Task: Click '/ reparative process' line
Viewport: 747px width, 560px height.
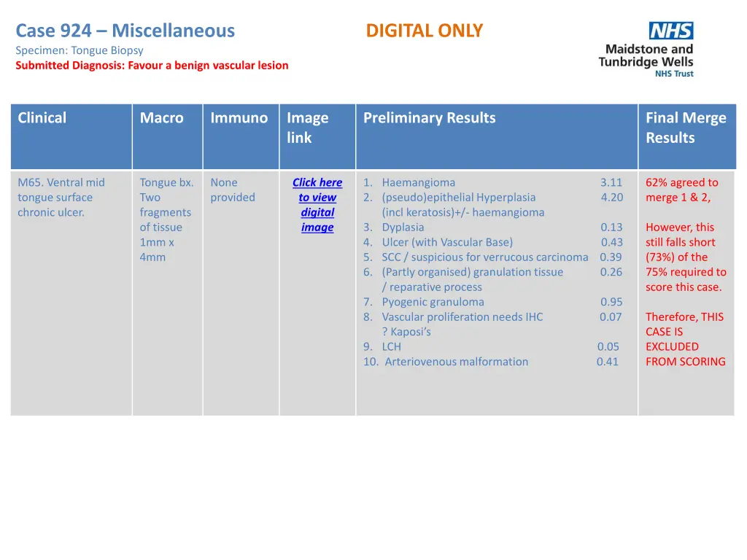Action: [432, 287]
